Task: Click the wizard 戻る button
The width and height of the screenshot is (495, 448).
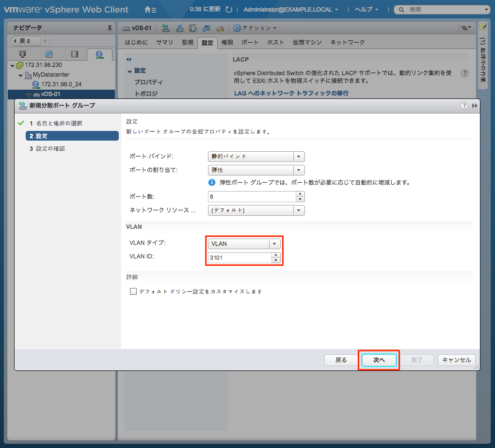Action: coord(341,360)
